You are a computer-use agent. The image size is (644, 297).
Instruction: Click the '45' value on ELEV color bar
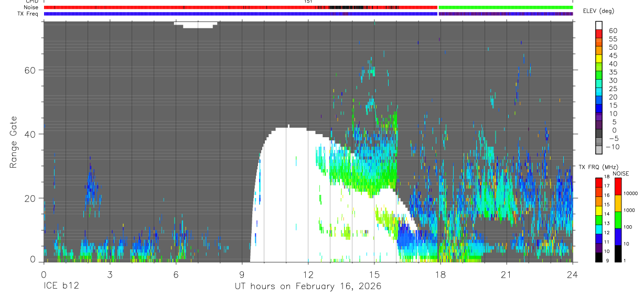click(x=613, y=56)
